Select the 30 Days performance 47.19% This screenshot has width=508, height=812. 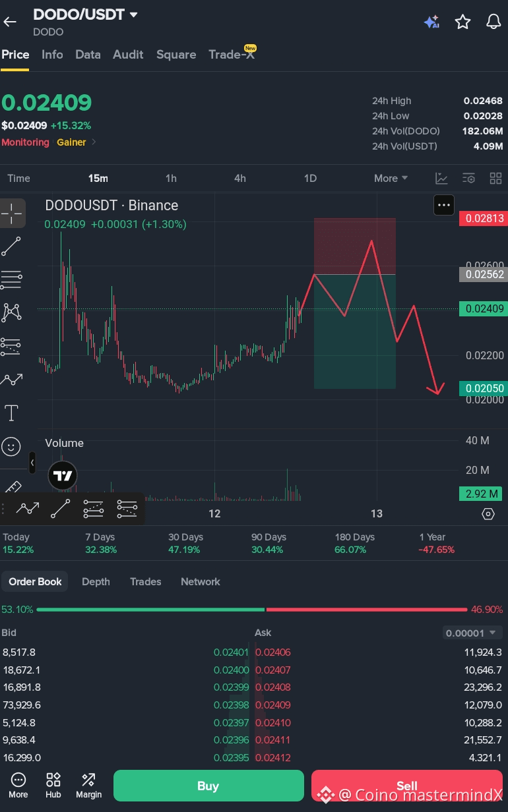[x=185, y=543]
